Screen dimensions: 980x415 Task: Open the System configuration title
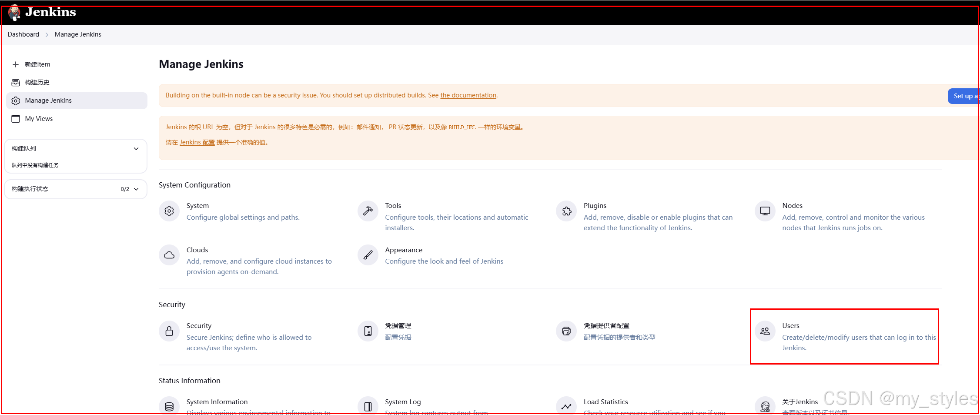(x=197, y=206)
